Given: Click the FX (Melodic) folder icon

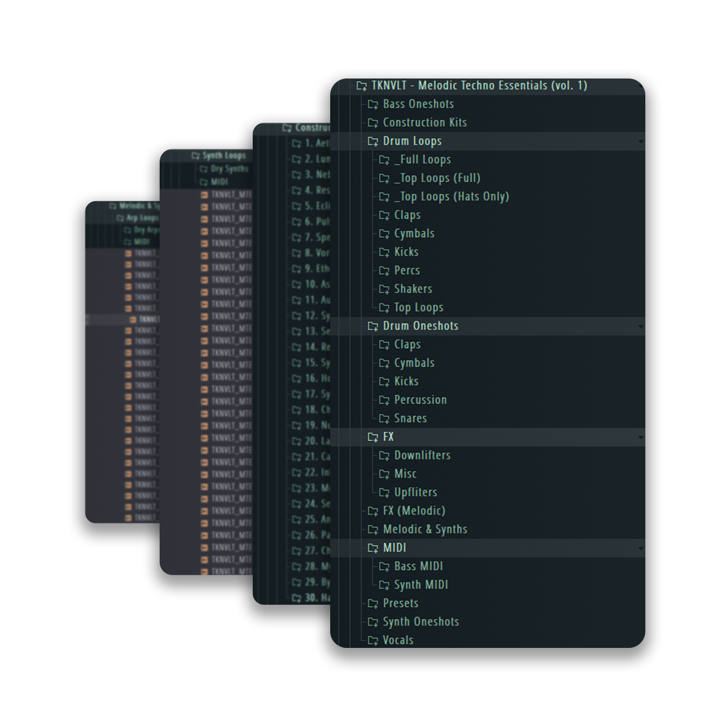Looking at the screenshot, I should (373, 511).
